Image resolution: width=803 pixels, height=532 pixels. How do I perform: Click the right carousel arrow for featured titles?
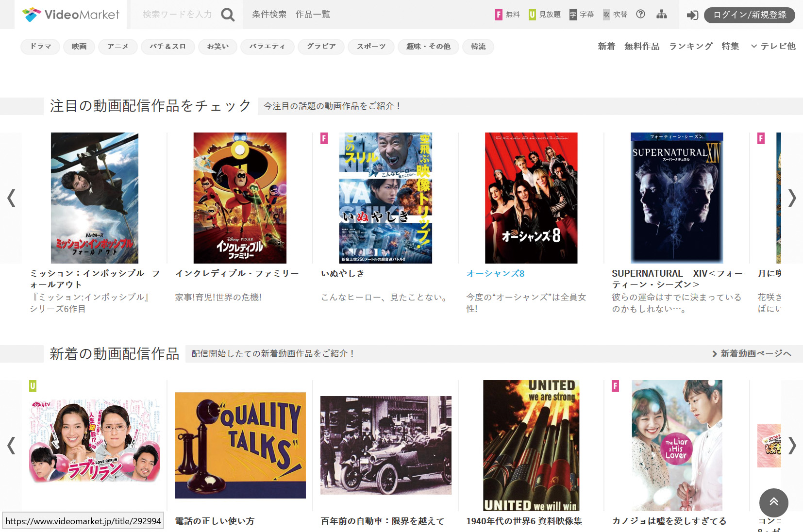[792, 198]
